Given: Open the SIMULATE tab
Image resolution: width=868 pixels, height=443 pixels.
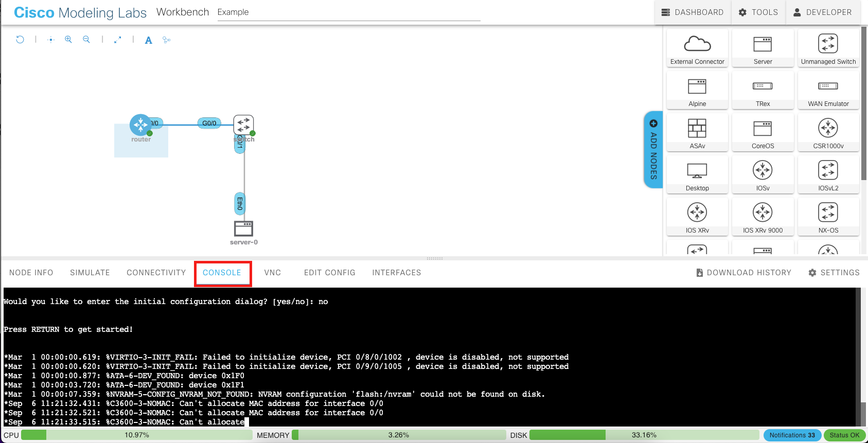Looking at the screenshot, I should pos(90,273).
